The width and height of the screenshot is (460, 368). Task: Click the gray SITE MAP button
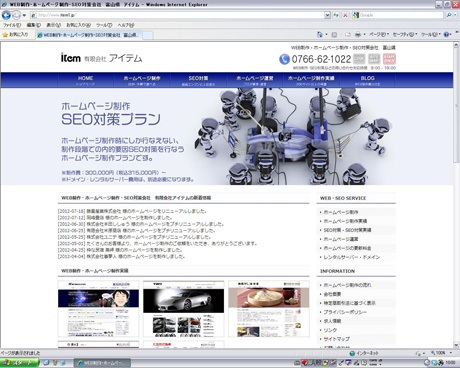pyautogui.click(x=374, y=59)
